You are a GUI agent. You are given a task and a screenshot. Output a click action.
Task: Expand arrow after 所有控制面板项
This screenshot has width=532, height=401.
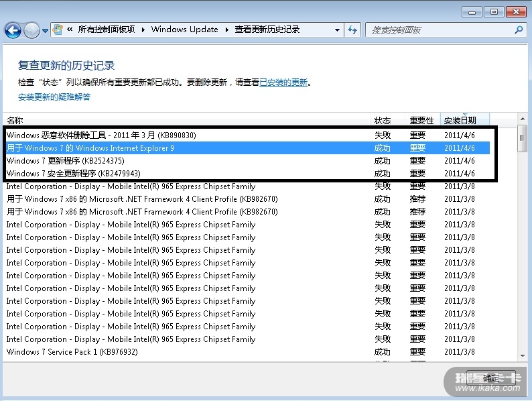tap(143, 30)
